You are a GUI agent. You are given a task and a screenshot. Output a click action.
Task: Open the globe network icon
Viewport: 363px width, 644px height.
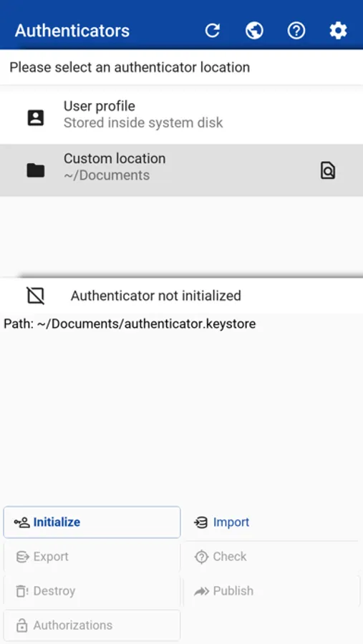(254, 30)
